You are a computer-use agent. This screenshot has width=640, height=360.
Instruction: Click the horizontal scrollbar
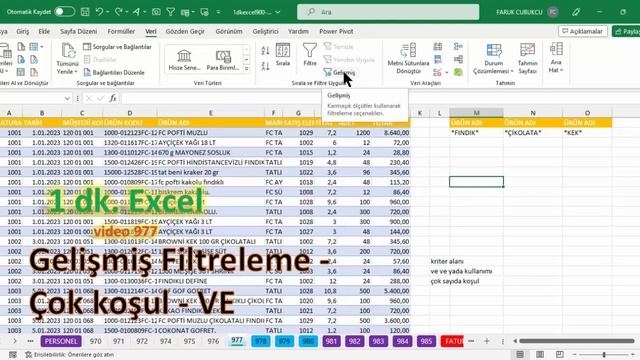[x=576, y=341]
